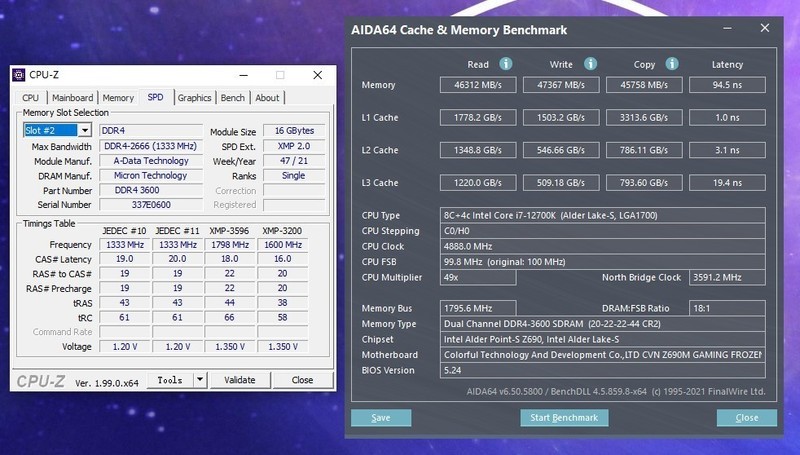The image size is (800, 455).
Task: Switch to the Bench tab
Action: pos(233,97)
